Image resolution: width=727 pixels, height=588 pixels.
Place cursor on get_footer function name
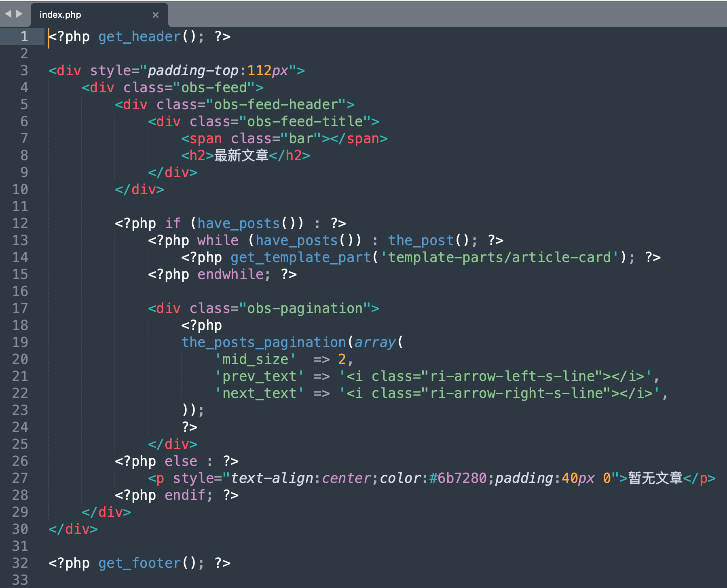point(139,563)
